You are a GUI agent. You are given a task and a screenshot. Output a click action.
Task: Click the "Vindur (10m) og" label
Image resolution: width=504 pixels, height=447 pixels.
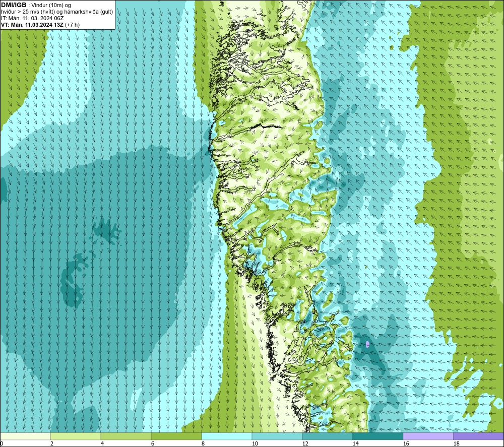[51, 6]
